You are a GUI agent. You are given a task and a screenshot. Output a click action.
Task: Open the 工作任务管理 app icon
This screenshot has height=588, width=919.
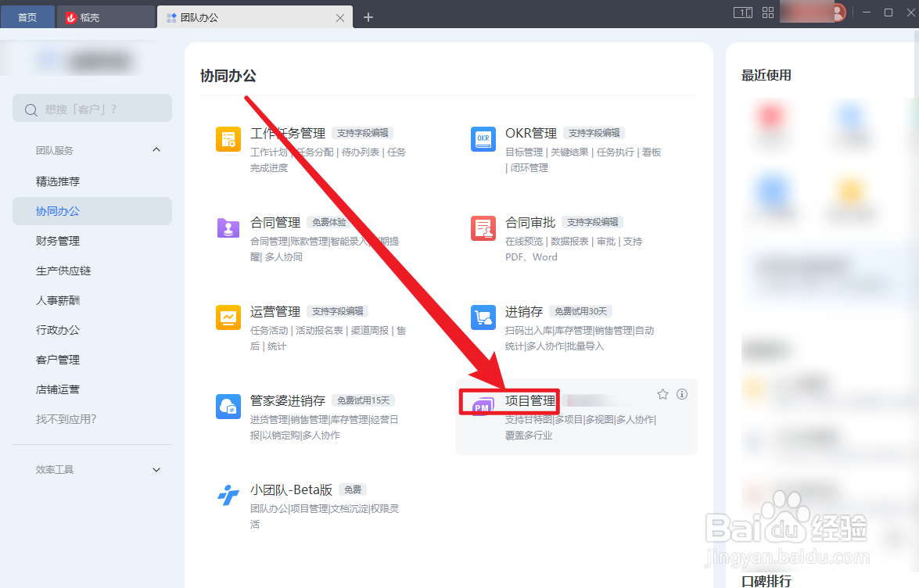click(x=228, y=141)
